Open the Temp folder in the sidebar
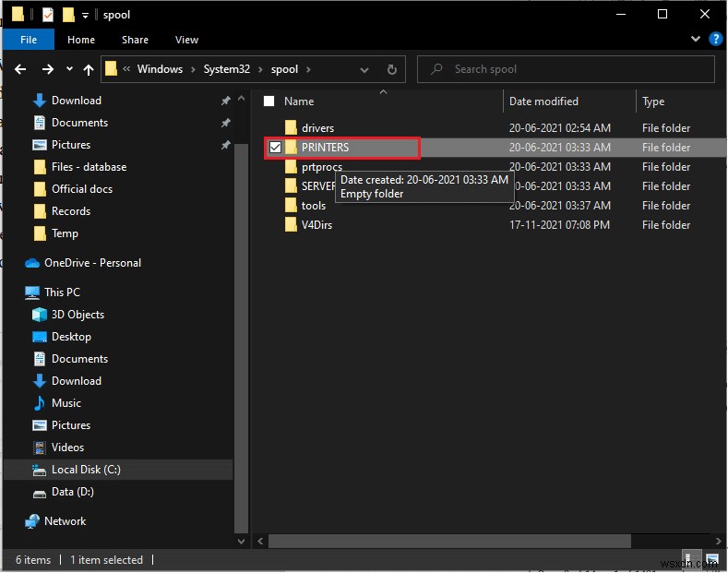This screenshot has width=728, height=573. coord(65,233)
